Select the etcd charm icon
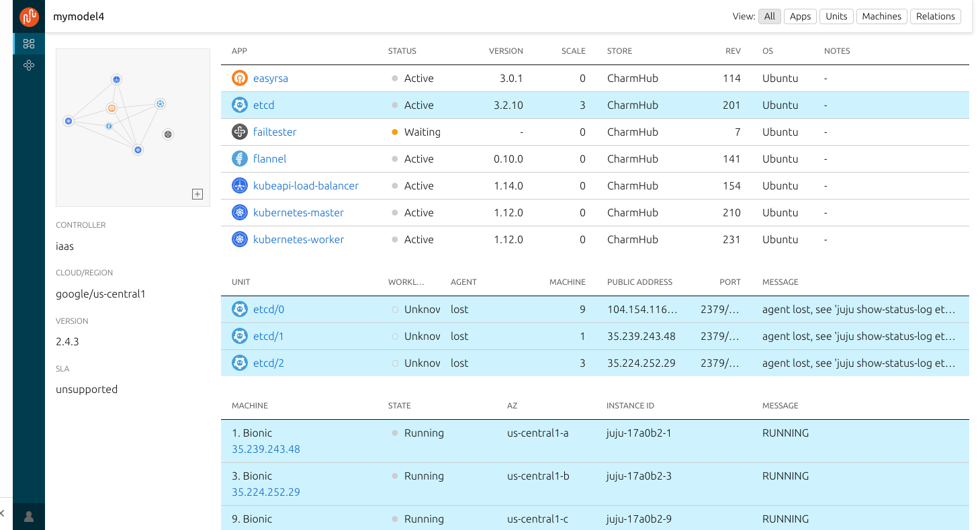Screen dimensions: 980x530 click(240, 105)
